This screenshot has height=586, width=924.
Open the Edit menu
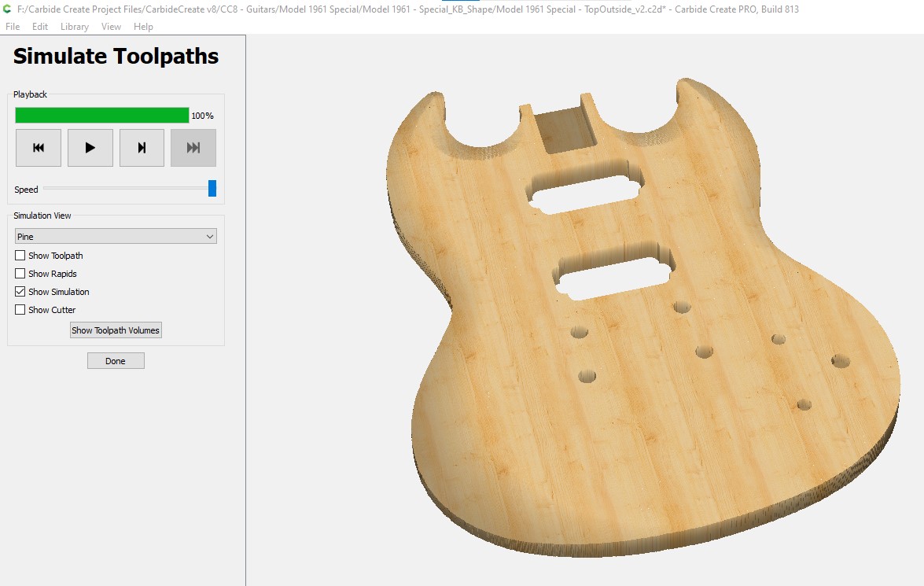pyautogui.click(x=40, y=27)
